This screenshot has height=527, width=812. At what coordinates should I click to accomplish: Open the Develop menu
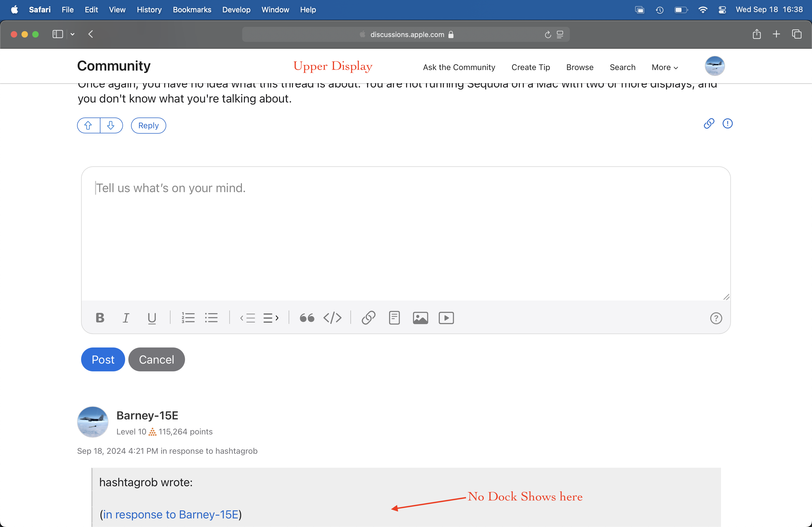tap(236, 10)
